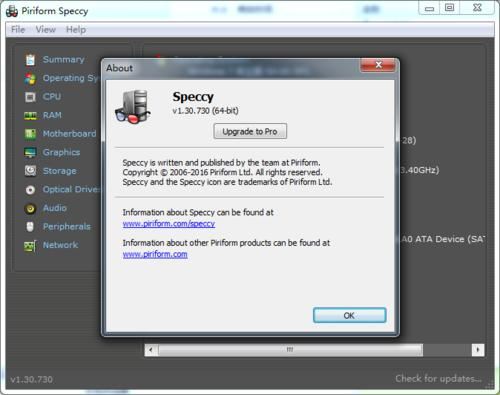The width and height of the screenshot is (500, 395).
Task: Select the Optical Drives sidebar entry
Action: [63, 190]
